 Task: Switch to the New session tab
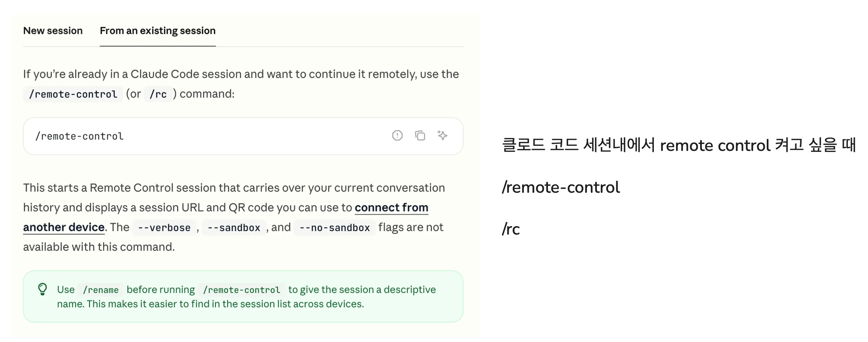(x=53, y=31)
